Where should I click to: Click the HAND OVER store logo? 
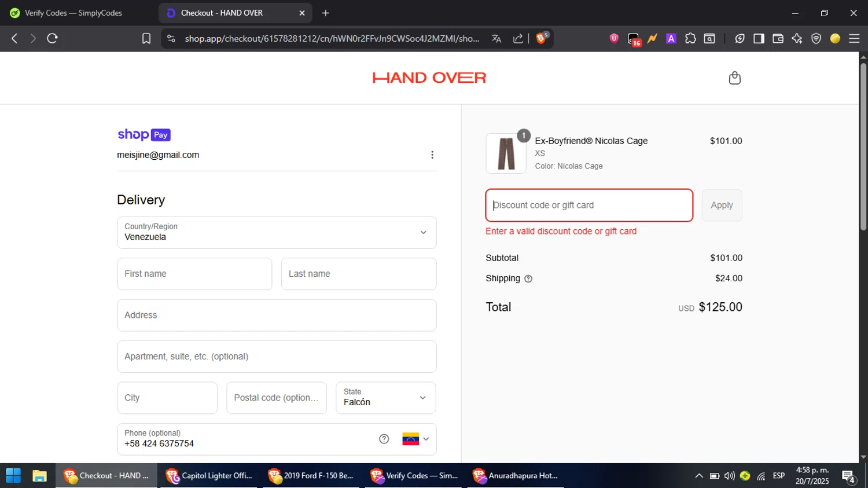pyautogui.click(x=429, y=78)
